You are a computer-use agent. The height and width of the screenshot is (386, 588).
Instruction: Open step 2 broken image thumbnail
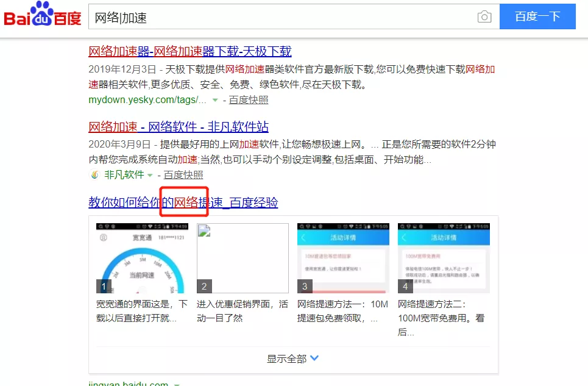tap(243, 258)
